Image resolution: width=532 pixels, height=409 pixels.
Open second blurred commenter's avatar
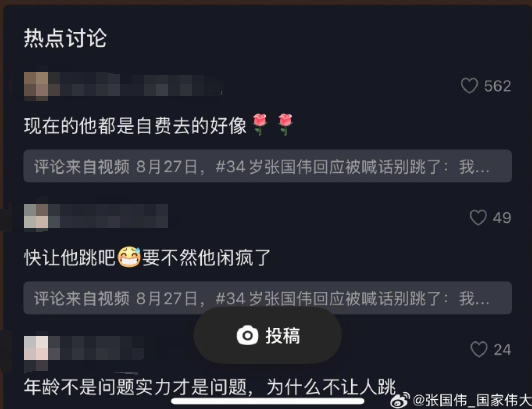[36, 217]
